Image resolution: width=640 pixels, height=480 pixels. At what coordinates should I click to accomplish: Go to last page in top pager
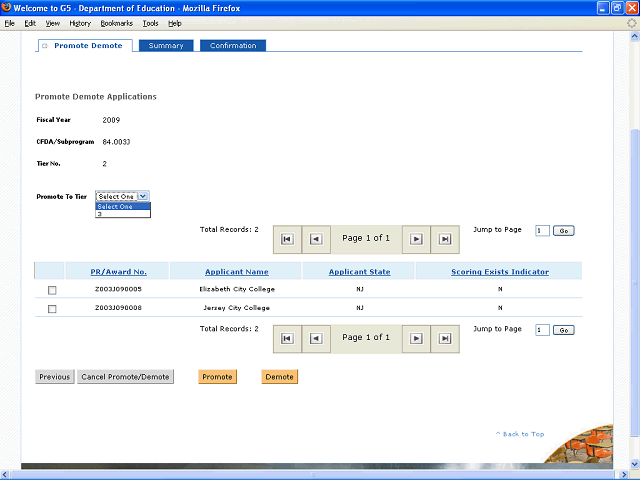click(445, 239)
